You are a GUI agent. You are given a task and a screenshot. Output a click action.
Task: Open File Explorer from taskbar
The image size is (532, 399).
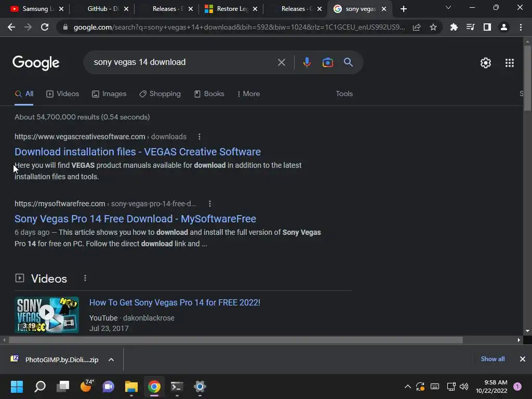pos(131,387)
